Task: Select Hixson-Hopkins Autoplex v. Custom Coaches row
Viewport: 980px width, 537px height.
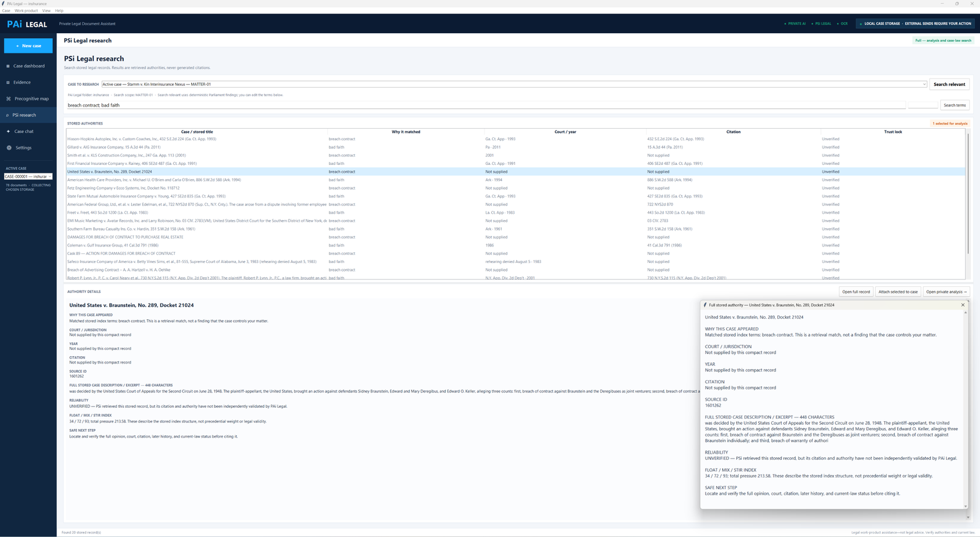Action: coord(516,139)
